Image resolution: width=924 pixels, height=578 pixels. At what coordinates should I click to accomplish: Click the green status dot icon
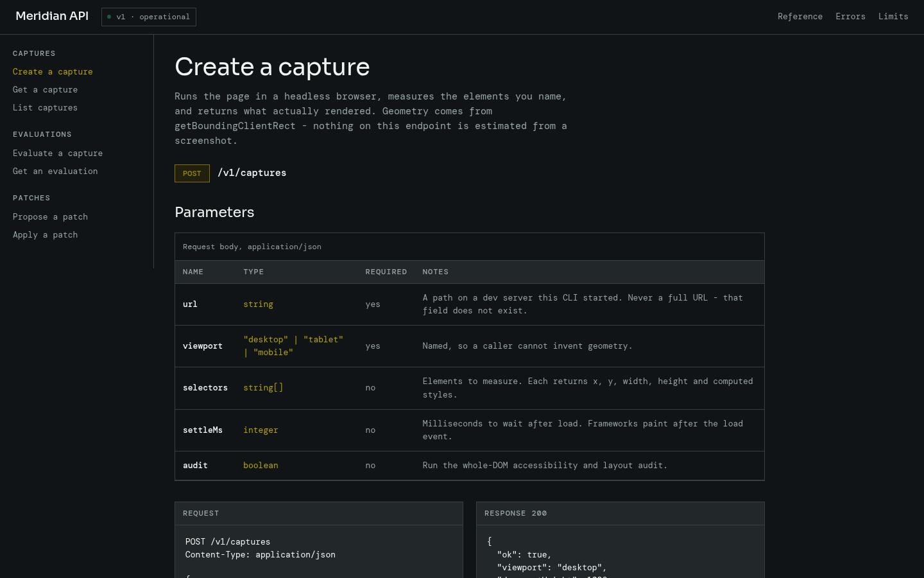pyautogui.click(x=109, y=17)
